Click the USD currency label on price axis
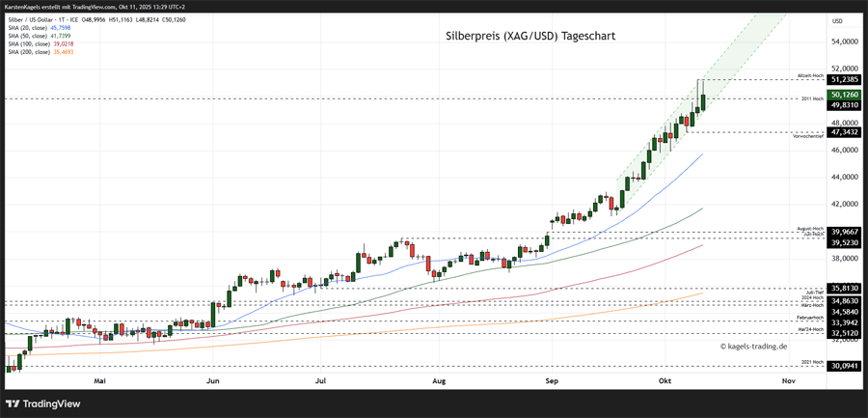The image size is (868, 418). (x=836, y=21)
